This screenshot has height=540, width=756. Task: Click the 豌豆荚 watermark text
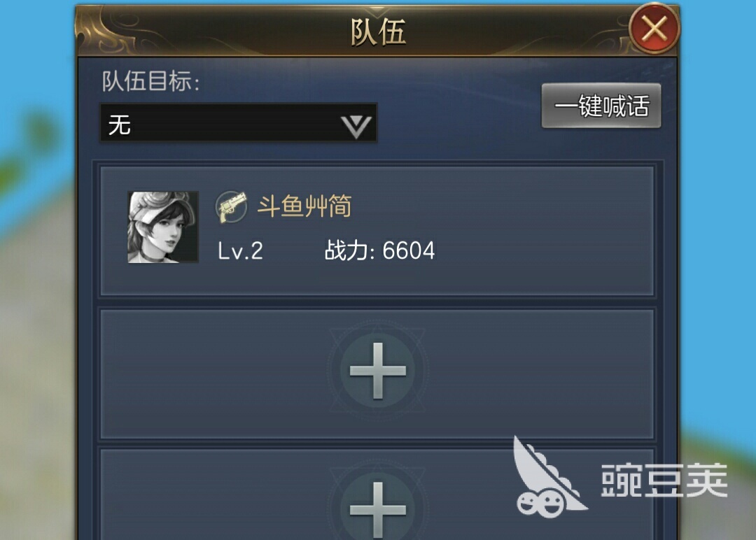(664, 481)
